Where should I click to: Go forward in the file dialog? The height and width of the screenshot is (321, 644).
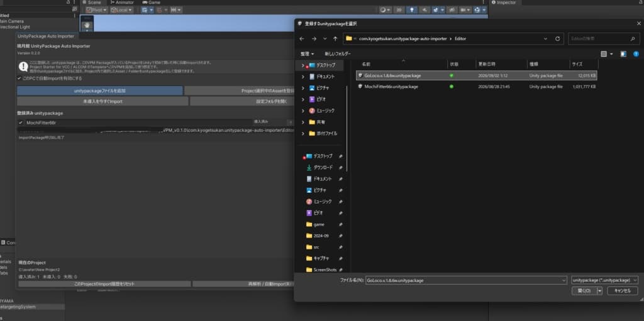pos(314,38)
